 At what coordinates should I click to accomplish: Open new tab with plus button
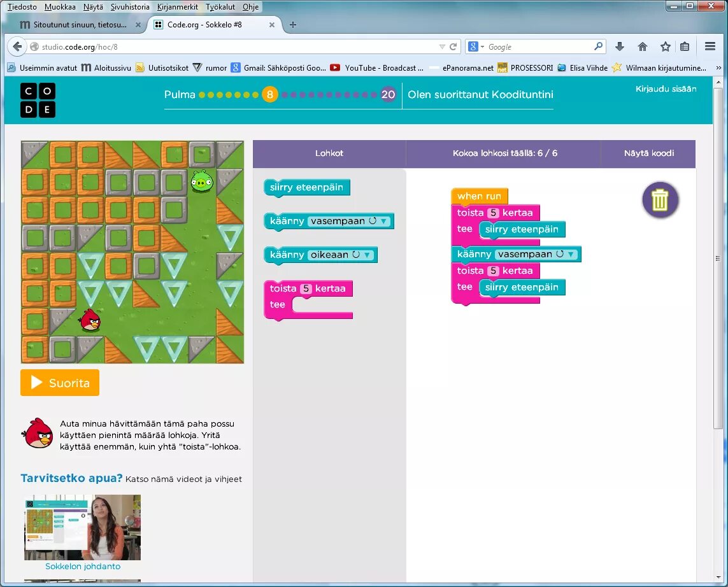click(292, 25)
